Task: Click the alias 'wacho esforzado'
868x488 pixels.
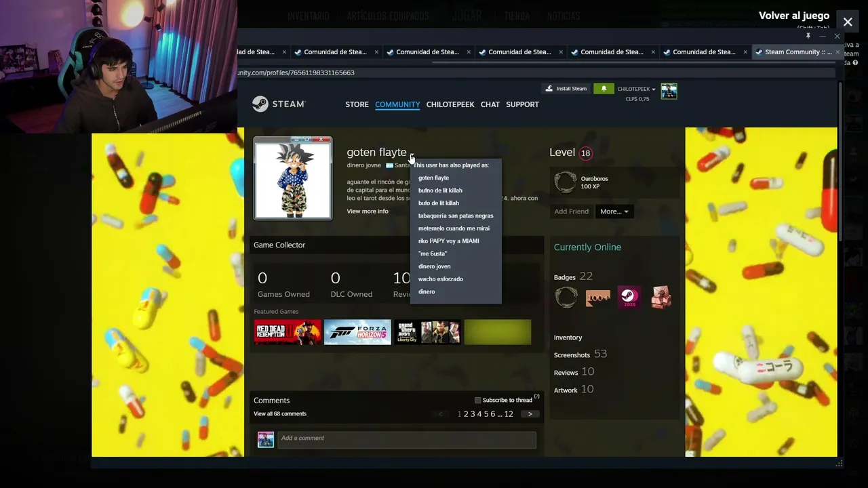Action: (441, 279)
